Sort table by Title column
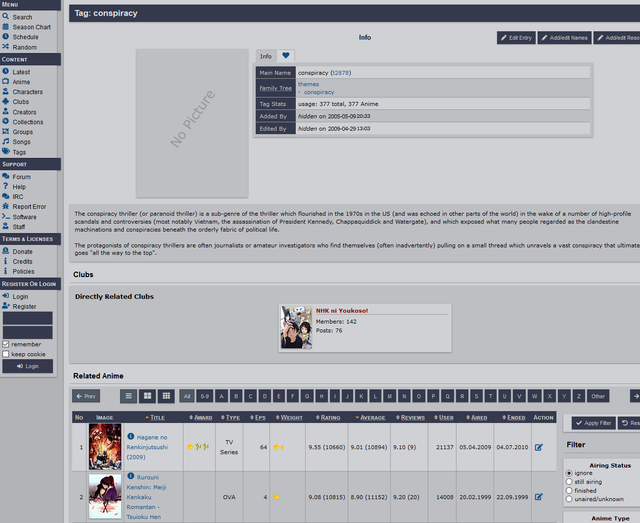Image resolution: width=640 pixels, height=523 pixels. (155, 417)
